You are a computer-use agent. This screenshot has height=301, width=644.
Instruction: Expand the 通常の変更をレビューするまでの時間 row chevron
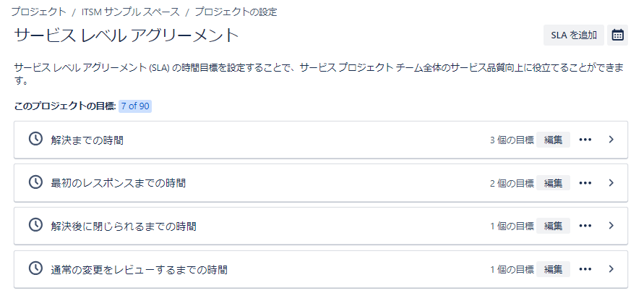(611, 269)
